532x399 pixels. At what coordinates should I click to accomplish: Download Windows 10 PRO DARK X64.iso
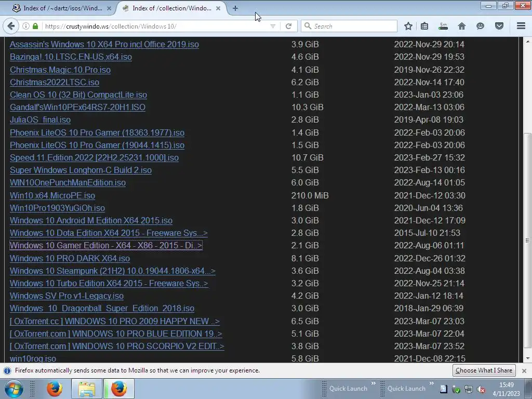70,259
